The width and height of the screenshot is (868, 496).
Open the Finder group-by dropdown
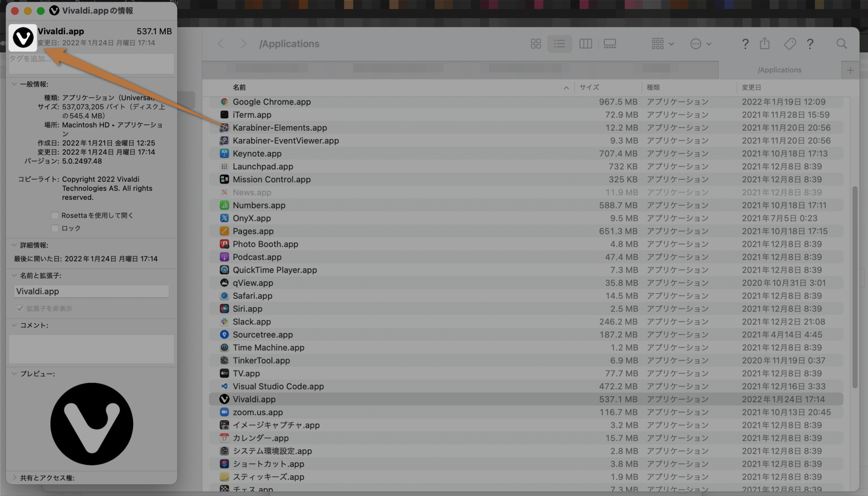[662, 44]
